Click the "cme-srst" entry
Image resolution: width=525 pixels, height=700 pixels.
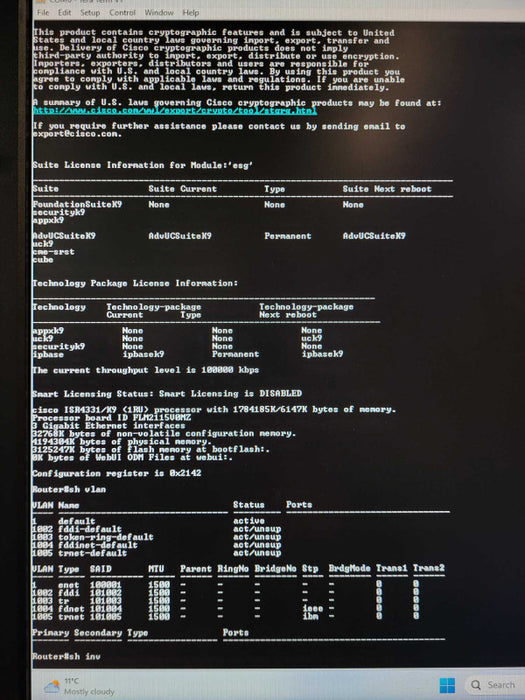(x=54, y=251)
